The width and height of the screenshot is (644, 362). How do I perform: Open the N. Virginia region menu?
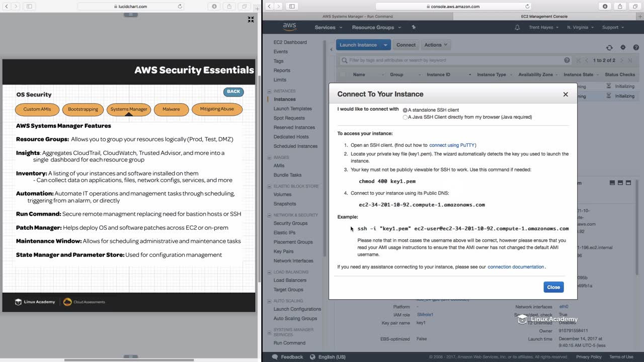click(581, 27)
